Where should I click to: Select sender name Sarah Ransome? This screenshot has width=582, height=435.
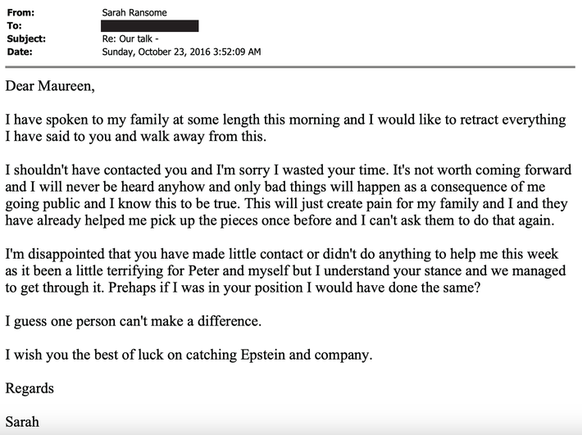[x=134, y=13]
